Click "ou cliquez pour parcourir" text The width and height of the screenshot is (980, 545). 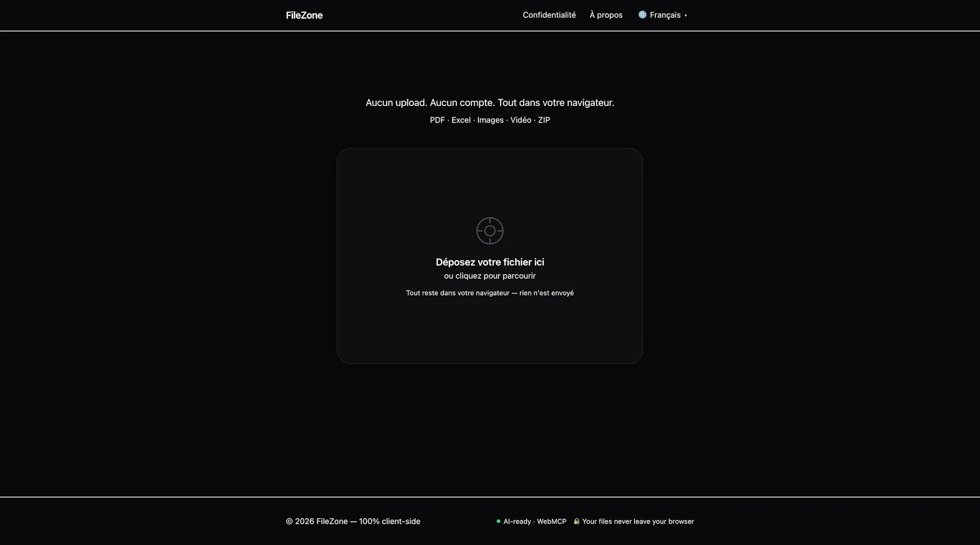(490, 276)
